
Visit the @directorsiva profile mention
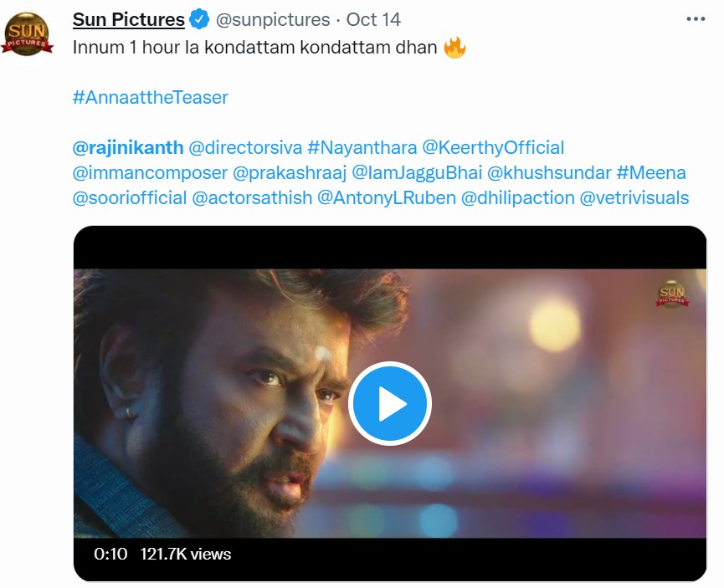[245, 148]
